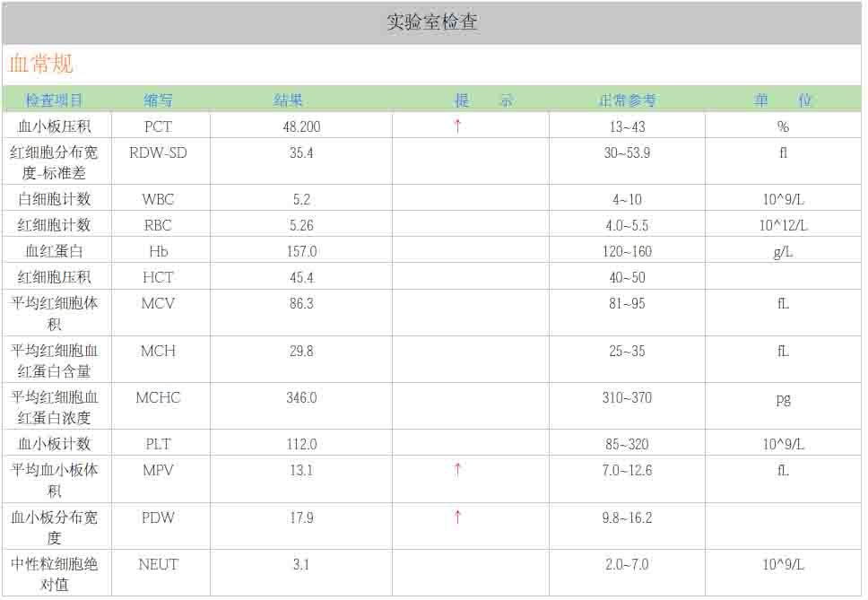This screenshot has width=868, height=600.
Task: Click the red up arrow in the MPV row
Action: tap(457, 470)
